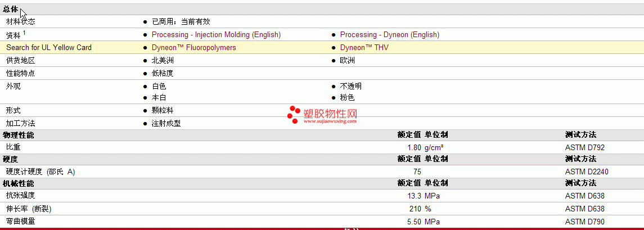
Task: Click the 已商用：当前有效 value
Action: (x=181, y=22)
